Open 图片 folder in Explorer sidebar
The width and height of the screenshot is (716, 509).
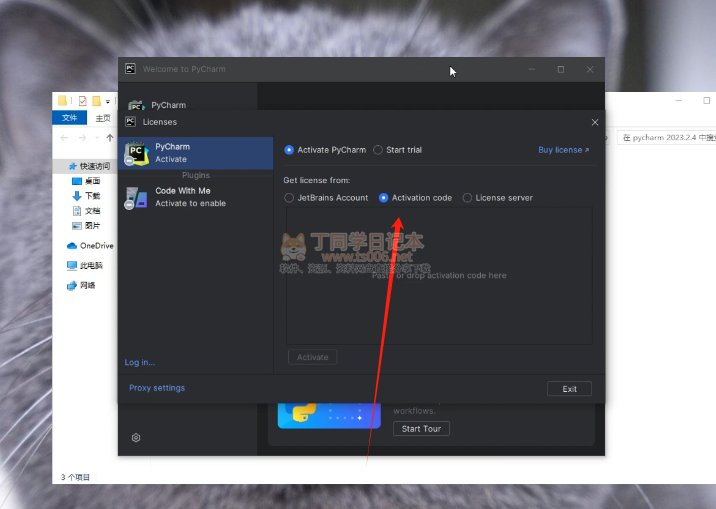[x=86, y=226]
